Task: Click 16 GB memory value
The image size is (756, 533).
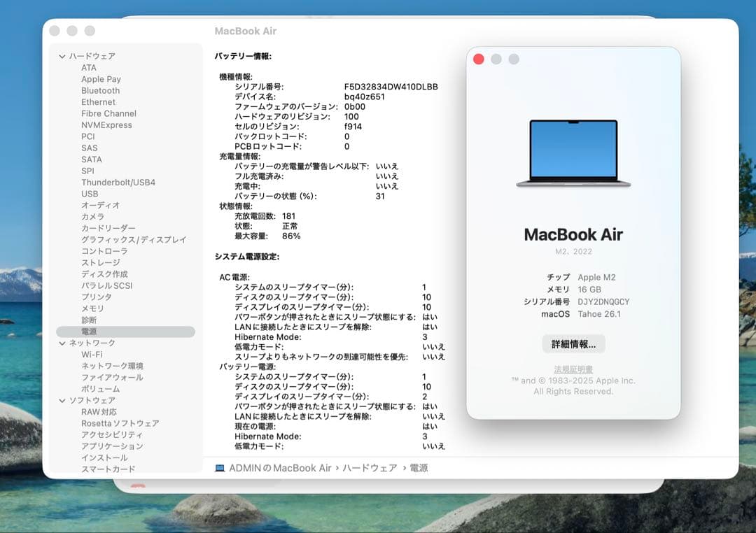Action: pyautogui.click(x=589, y=290)
